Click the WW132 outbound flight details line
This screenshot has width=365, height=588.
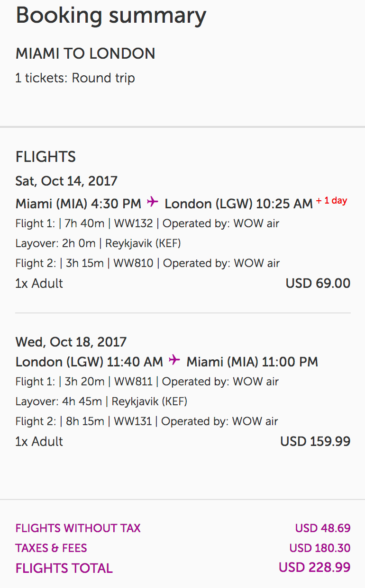pyautogui.click(x=147, y=223)
